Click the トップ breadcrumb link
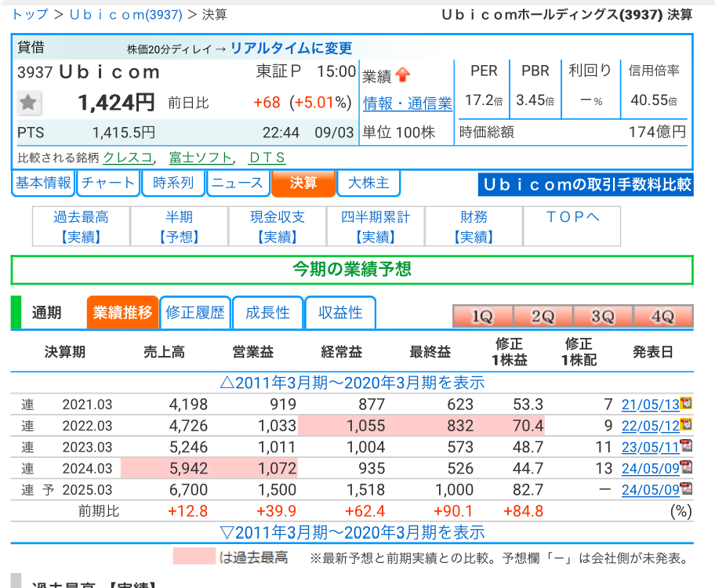Viewport: 715px width, 588px height. [x=30, y=15]
